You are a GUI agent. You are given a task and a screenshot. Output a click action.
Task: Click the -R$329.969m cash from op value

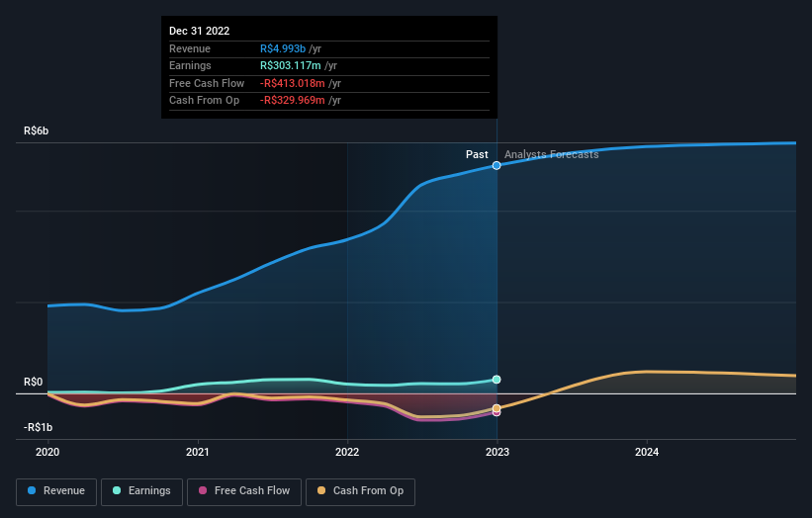tap(293, 101)
